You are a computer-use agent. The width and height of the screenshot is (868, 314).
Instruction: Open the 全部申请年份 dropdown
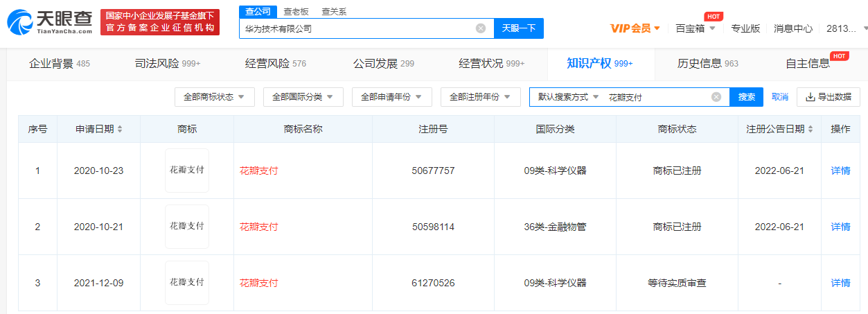click(391, 97)
